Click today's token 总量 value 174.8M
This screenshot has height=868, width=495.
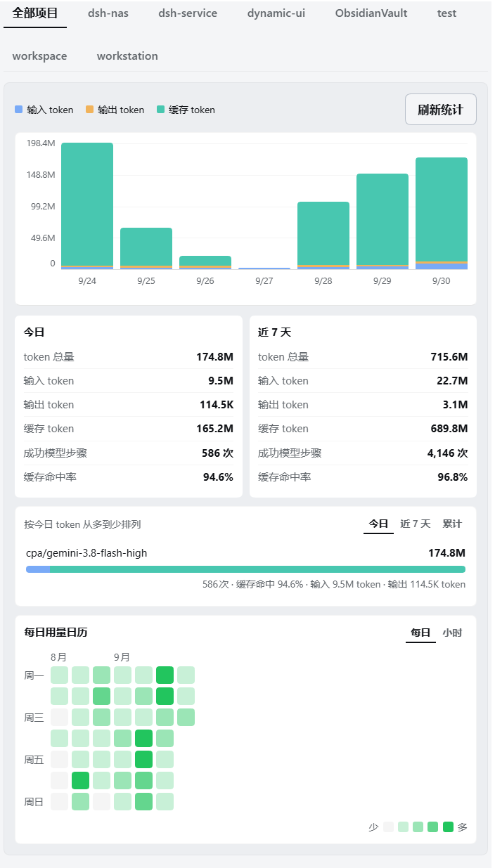coord(214,357)
